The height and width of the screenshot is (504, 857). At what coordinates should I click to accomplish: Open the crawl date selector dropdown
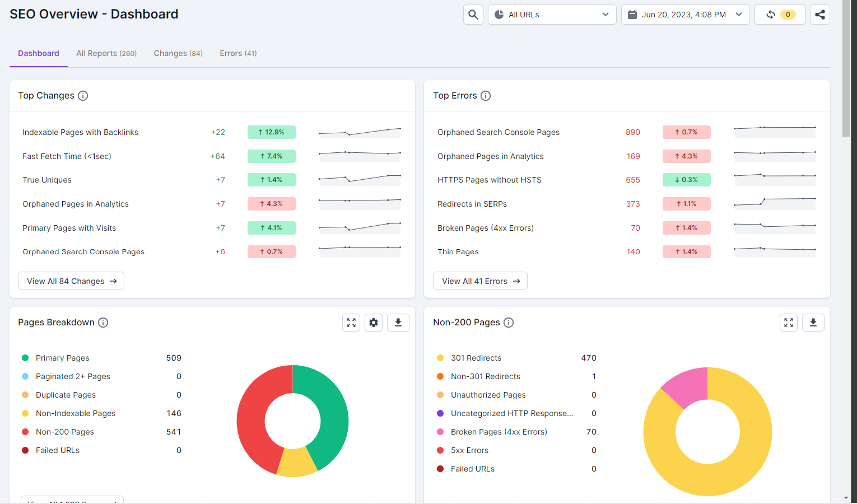685,15
